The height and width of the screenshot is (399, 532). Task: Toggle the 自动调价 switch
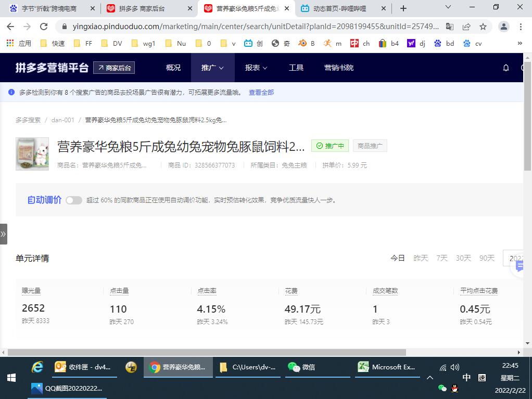point(74,200)
